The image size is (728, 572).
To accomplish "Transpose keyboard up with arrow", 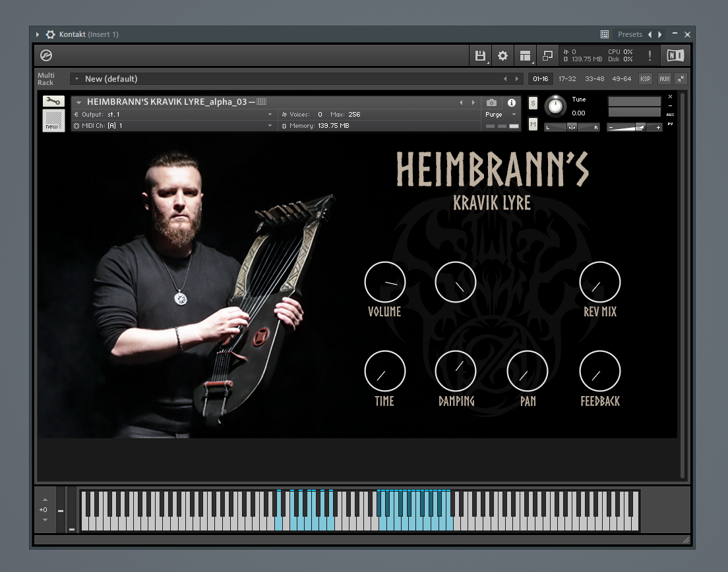I will [x=45, y=500].
